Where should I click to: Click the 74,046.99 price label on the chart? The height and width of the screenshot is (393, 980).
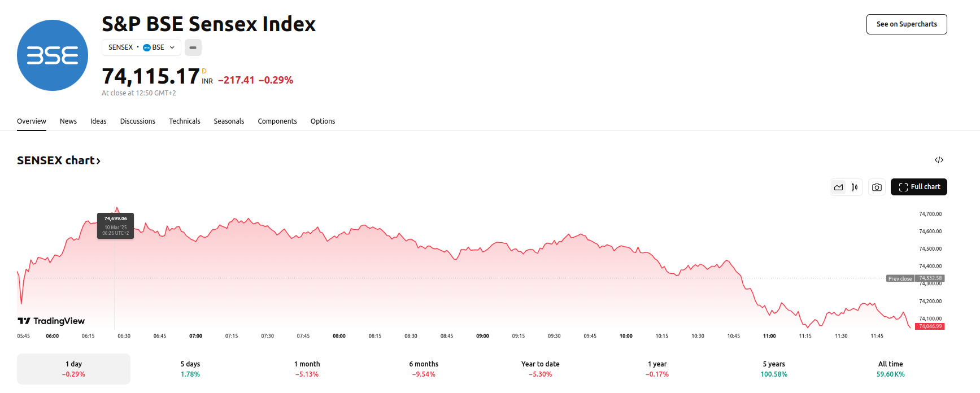point(929,326)
